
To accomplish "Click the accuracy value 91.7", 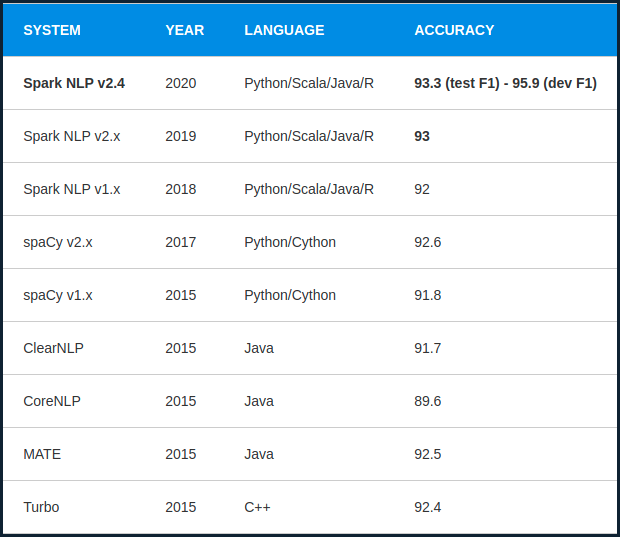I will click(x=427, y=348).
